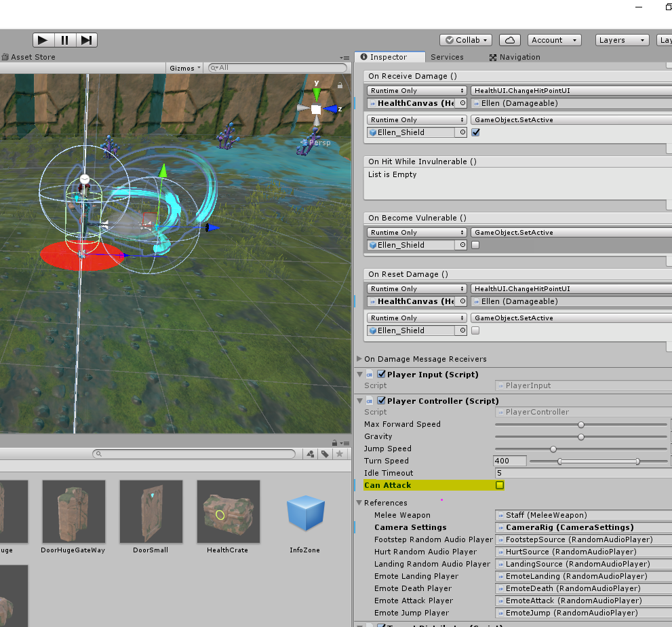
Task: Click the center cube of the scene gizmo
Action: pos(316,109)
